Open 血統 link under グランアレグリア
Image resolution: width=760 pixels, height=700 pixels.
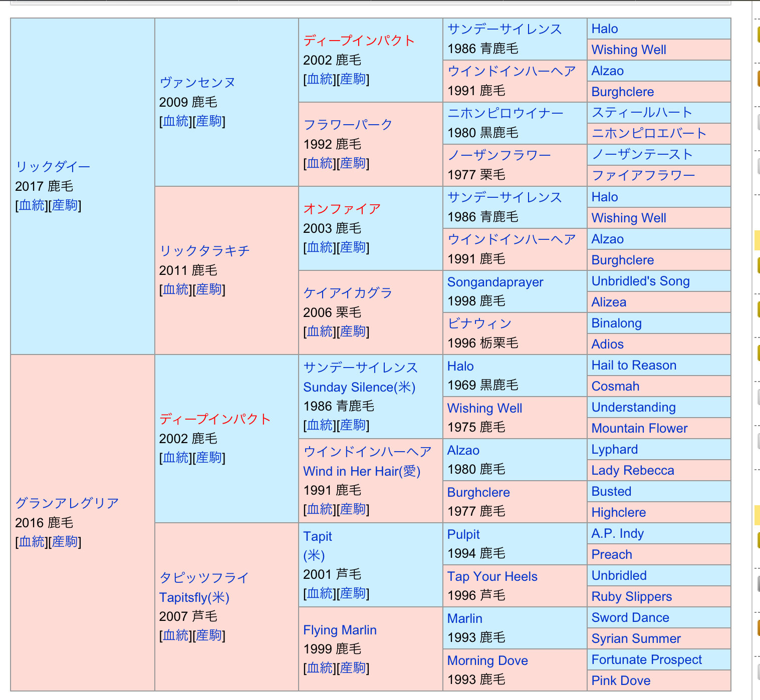(32, 542)
